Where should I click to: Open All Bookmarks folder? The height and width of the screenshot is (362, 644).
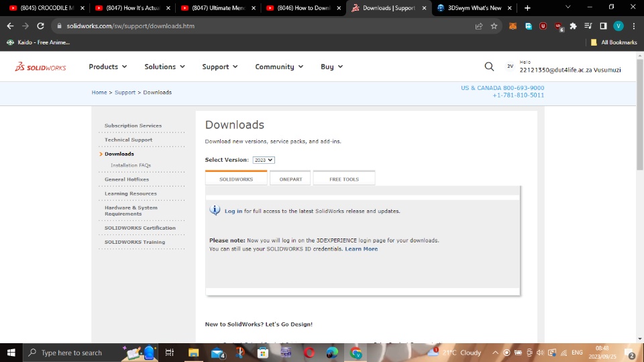click(614, 42)
